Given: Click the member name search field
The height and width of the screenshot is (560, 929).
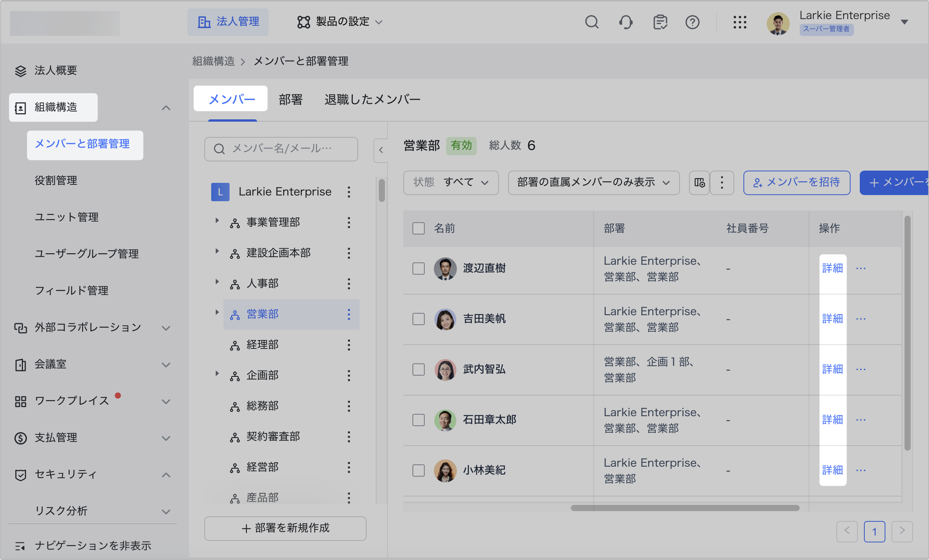Looking at the screenshot, I should point(282,149).
